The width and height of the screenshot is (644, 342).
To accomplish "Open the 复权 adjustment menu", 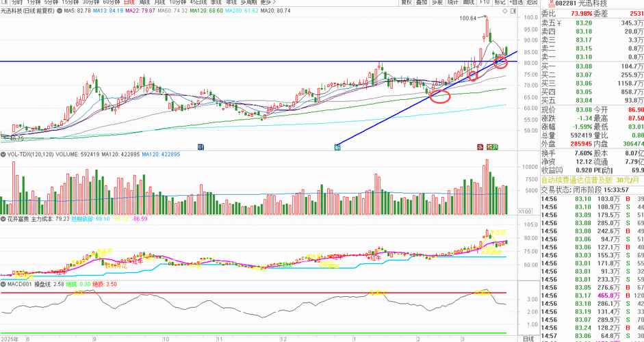I will point(407,2).
